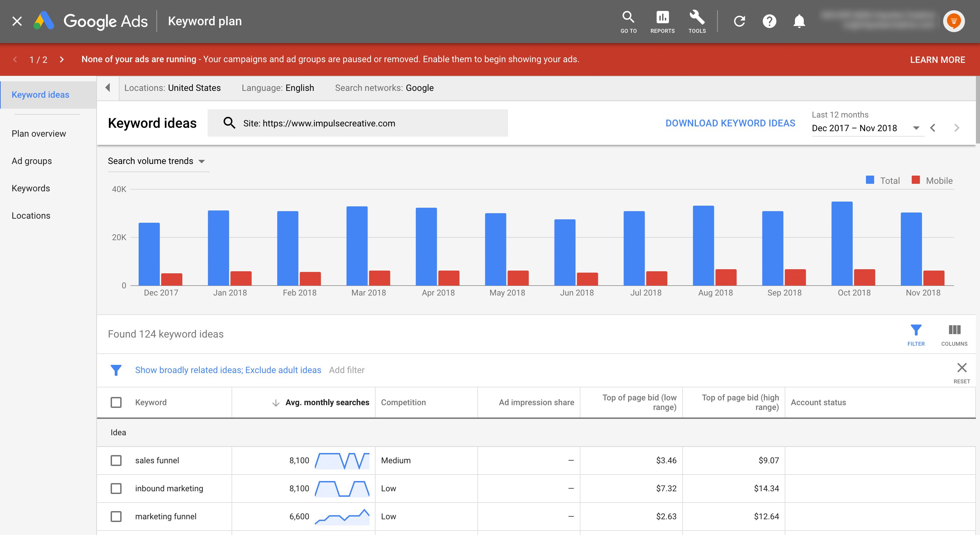Reset filters with the X icon

click(x=962, y=368)
